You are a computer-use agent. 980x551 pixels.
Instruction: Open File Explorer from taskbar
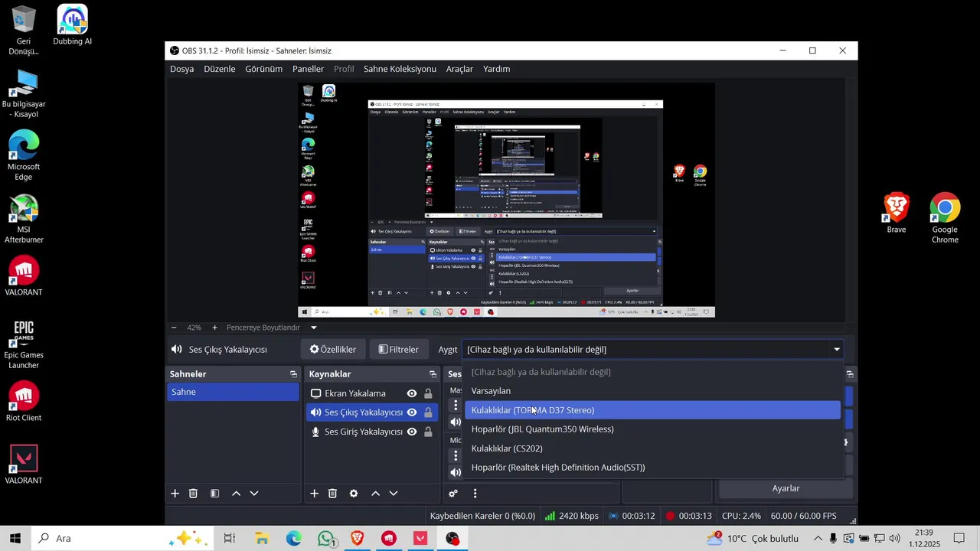262,538
